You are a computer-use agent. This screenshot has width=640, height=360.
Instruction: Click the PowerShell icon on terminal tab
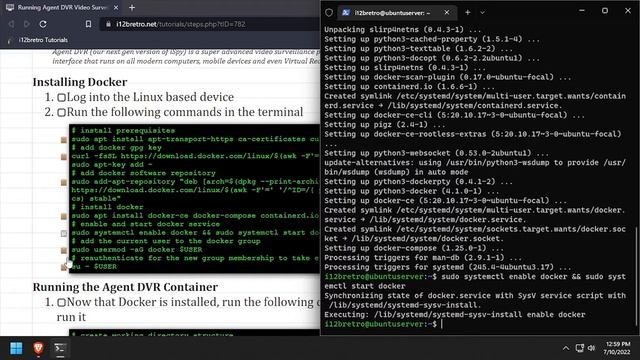[346, 13]
